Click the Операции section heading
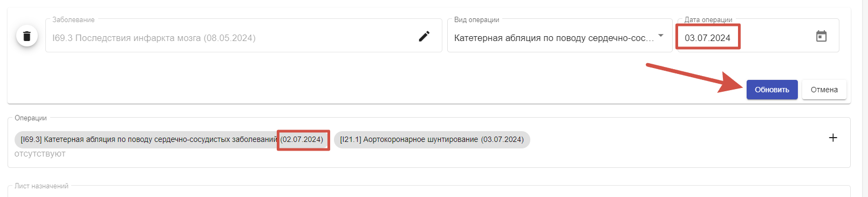This screenshot has height=197, width=868. 31,118
